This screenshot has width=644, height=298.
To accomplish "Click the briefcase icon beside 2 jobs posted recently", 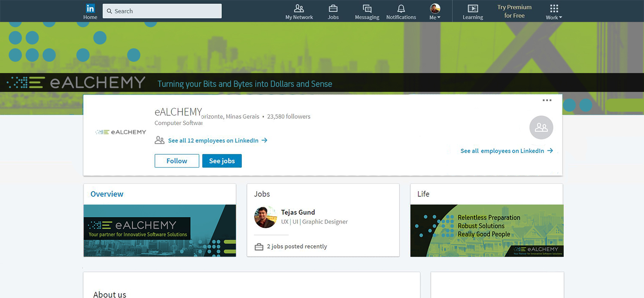I will pyautogui.click(x=259, y=247).
